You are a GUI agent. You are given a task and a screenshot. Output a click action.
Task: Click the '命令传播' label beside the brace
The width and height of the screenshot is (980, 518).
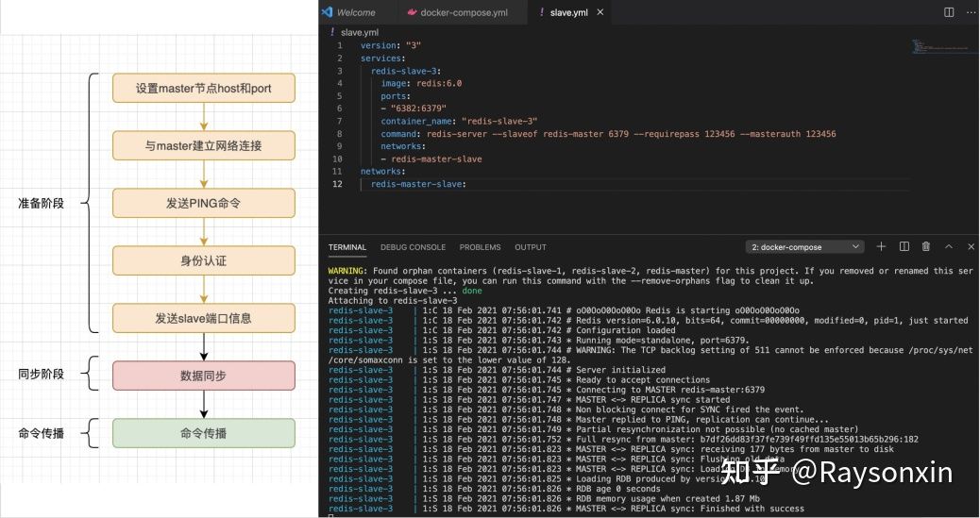pos(42,433)
